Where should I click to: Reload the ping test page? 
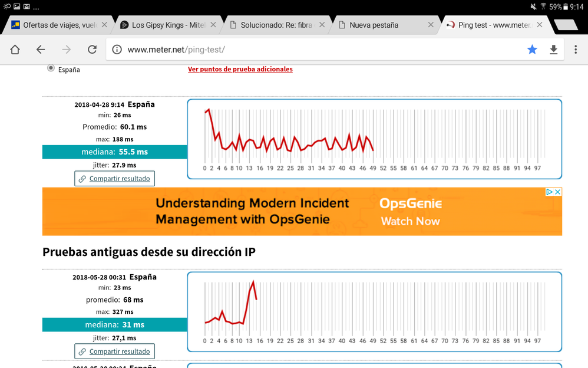click(x=92, y=50)
